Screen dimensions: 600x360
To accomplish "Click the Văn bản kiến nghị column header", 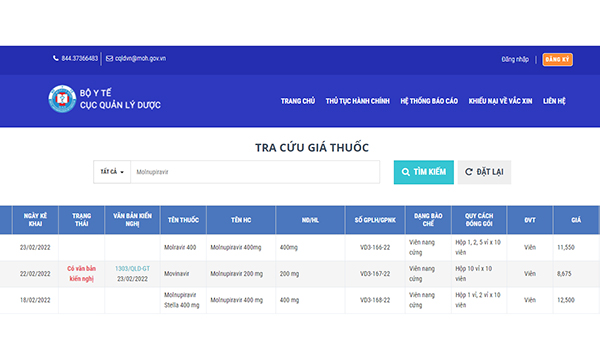I will (132, 220).
